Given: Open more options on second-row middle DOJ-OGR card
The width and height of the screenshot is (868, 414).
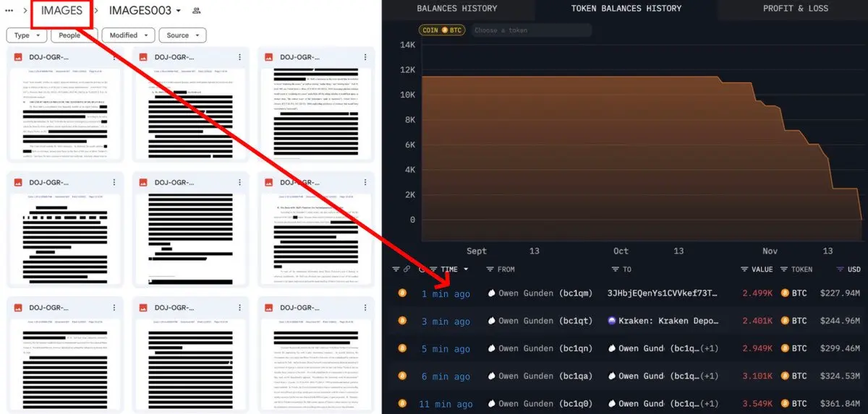Looking at the screenshot, I should pos(241,182).
